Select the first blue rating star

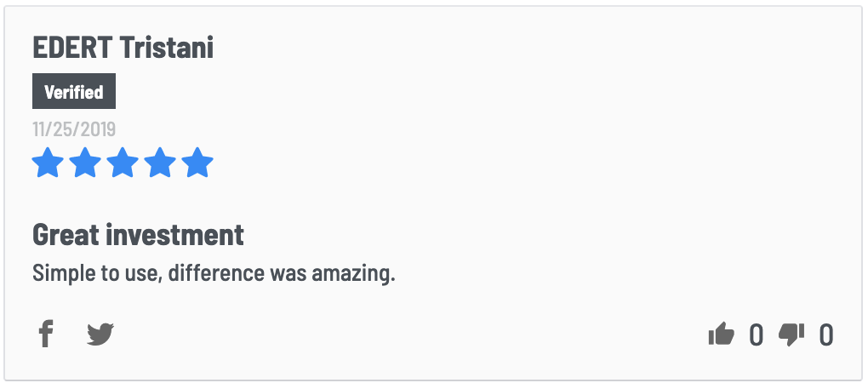48,163
